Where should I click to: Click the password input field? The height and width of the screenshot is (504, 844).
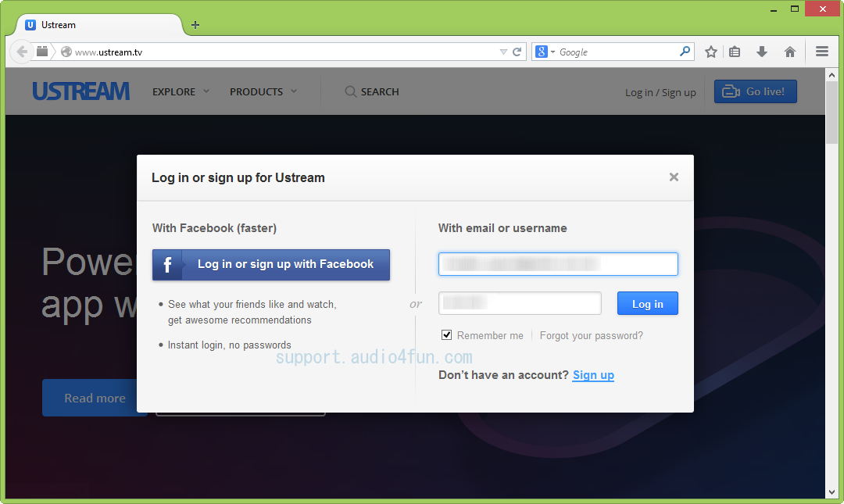[520, 303]
